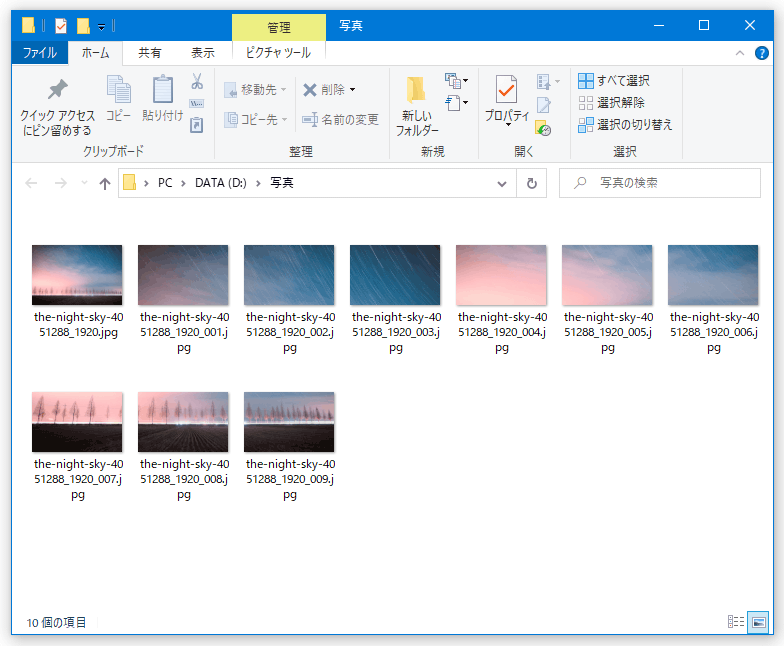Viewport: 784px width, 646px height.
Task: Click PC in the address breadcrumb
Action: [165, 183]
